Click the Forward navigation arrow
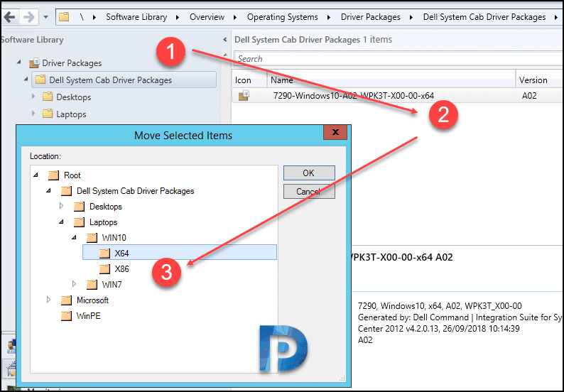 coord(29,16)
